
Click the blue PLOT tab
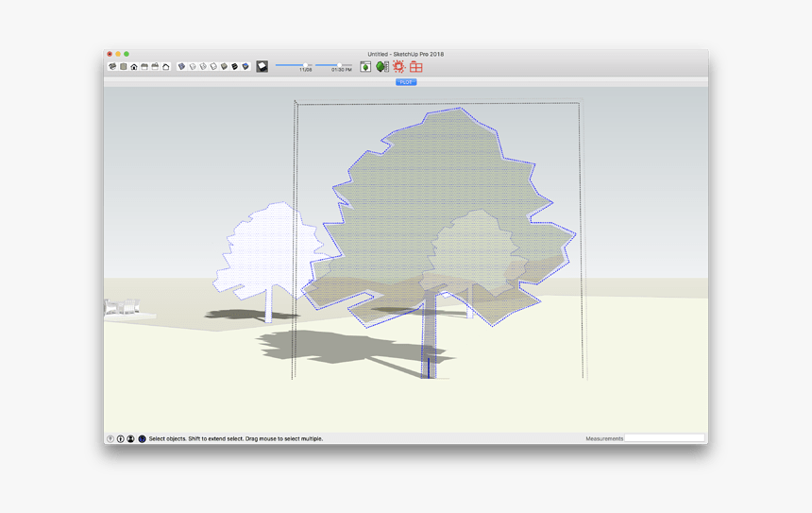pos(406,82)
